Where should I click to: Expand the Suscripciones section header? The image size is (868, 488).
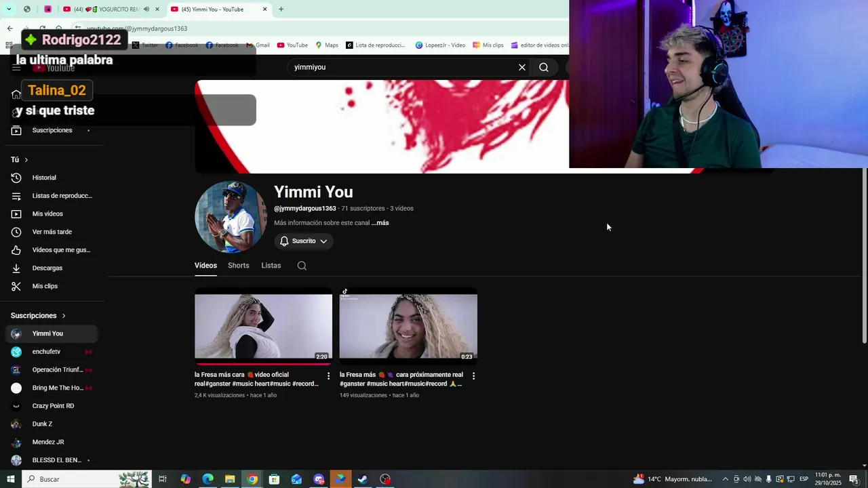pos(38,316)
